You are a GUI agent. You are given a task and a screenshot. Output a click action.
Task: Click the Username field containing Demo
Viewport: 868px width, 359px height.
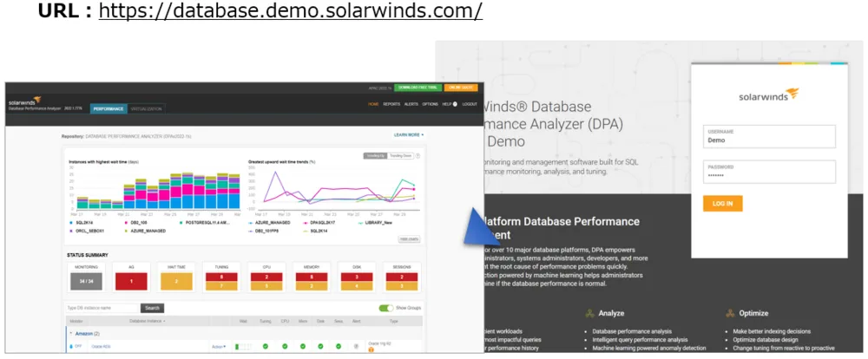pyautogui.click(x=769, y=137)
